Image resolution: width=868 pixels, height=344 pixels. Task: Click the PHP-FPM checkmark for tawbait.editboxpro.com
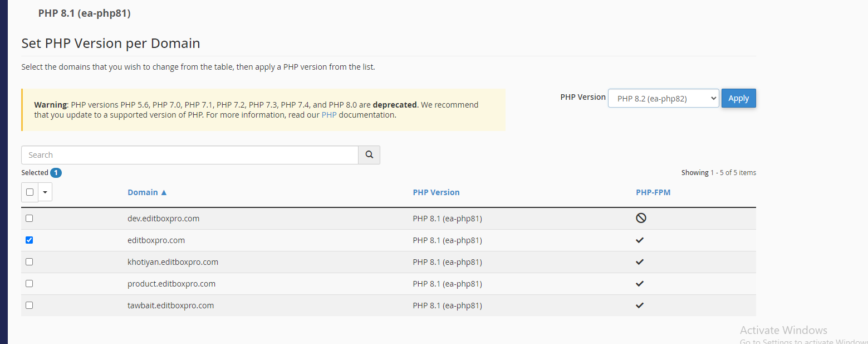coord(640,306)
